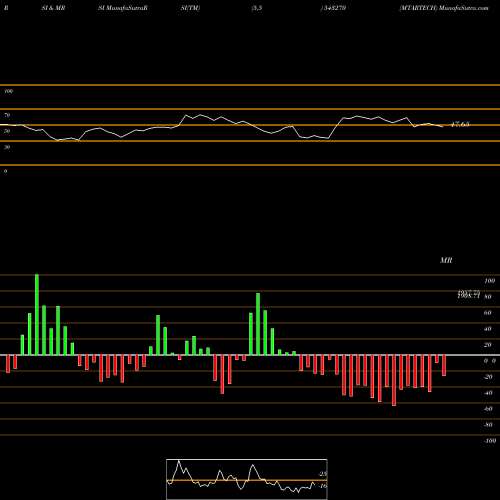The height and width of the screenshot is (500, 500).
Task: Click the stock code 543270 in header
Action: (x=335, y=8)
